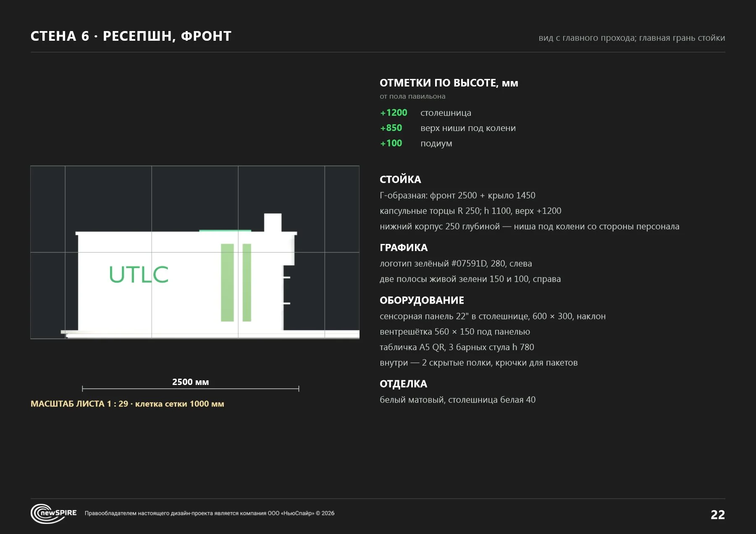Click the line «две полосы живой зелени 150 и 100, справа»

pos(470,279)
